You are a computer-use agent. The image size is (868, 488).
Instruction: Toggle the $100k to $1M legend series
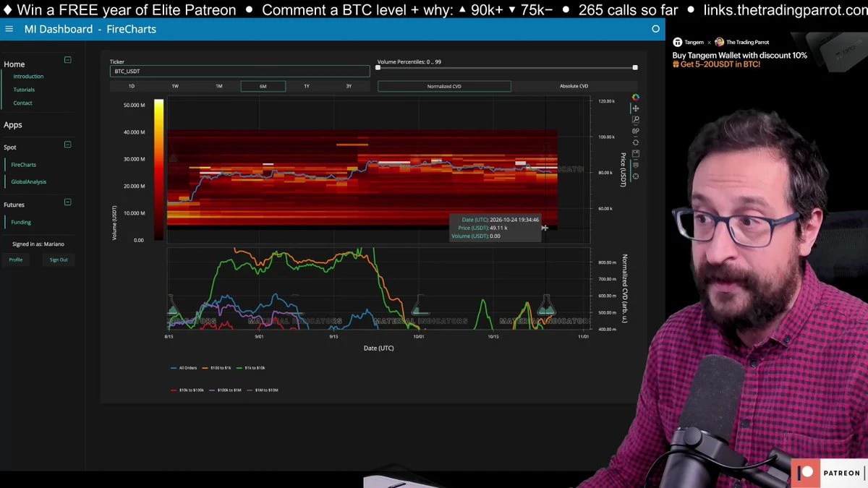click(226, 390)
